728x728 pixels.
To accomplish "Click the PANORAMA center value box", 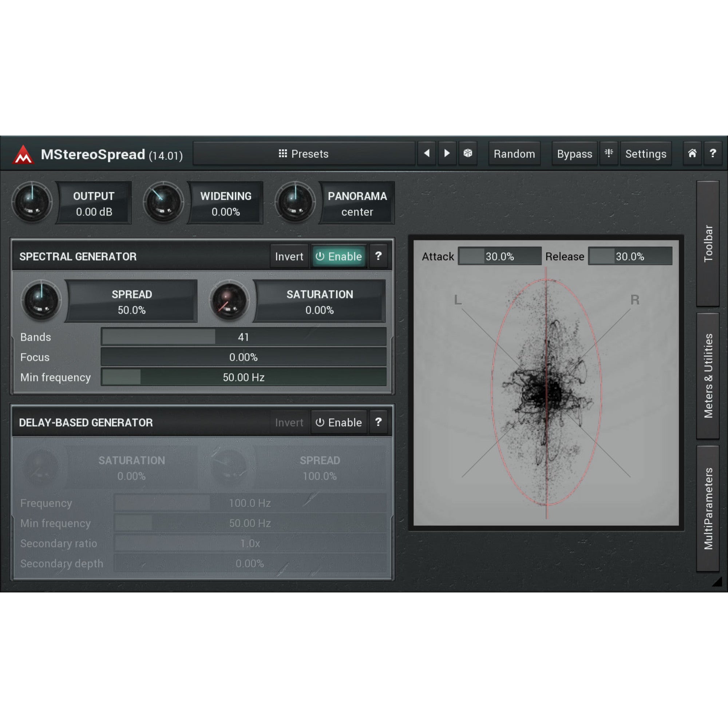I will [357, 203].
